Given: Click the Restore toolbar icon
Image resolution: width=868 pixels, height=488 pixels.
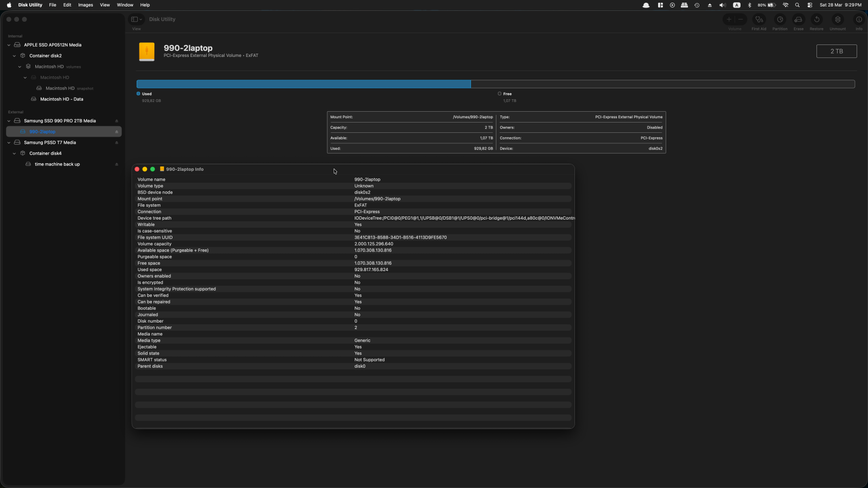Looking at the screenshot, I should [816, 20].
